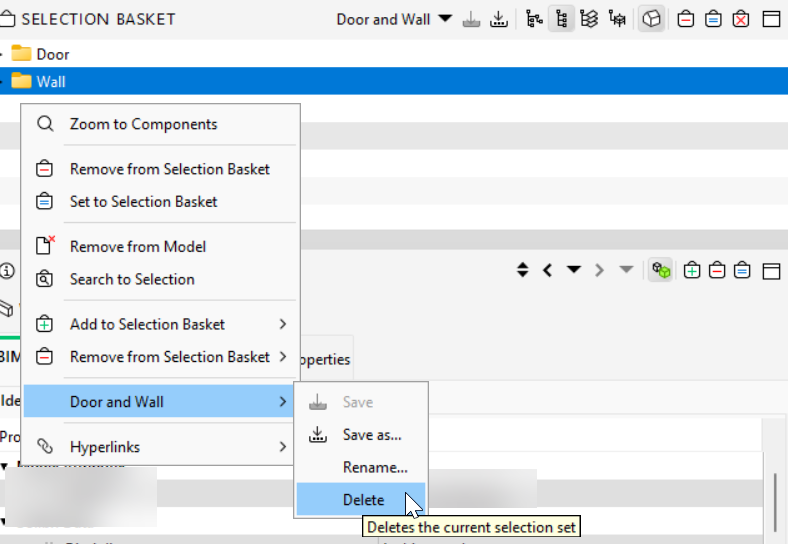Open the black dropdown triangle after back arrow
Image resolution: width=788 pixels, height=544 pixels.
(573, 269)
